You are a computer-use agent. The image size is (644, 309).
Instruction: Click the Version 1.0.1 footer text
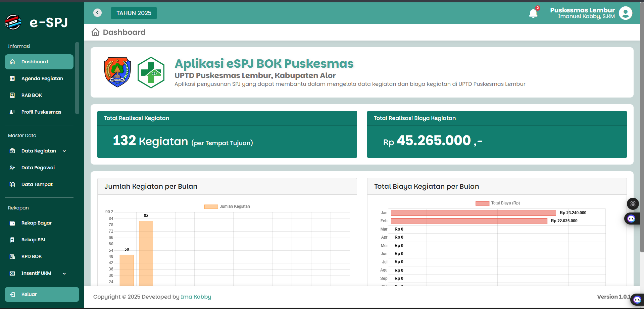(x=613, y=297)
